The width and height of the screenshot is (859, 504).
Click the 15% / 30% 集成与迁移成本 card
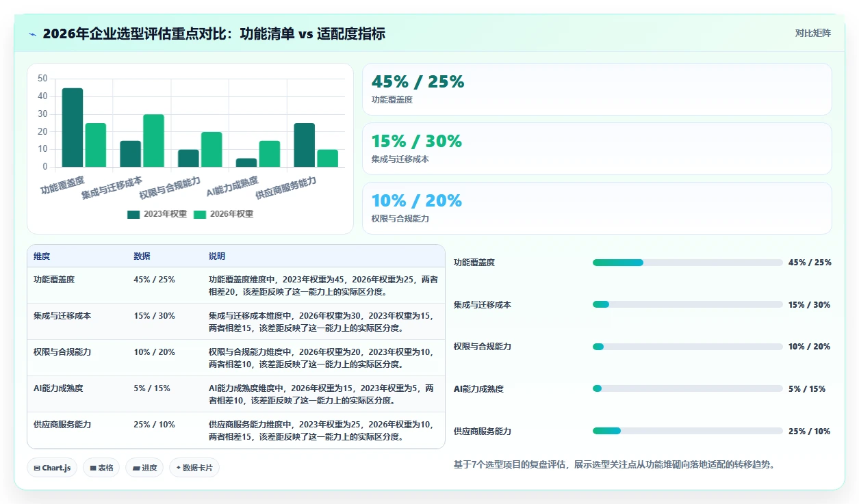[x=597, y=148]
